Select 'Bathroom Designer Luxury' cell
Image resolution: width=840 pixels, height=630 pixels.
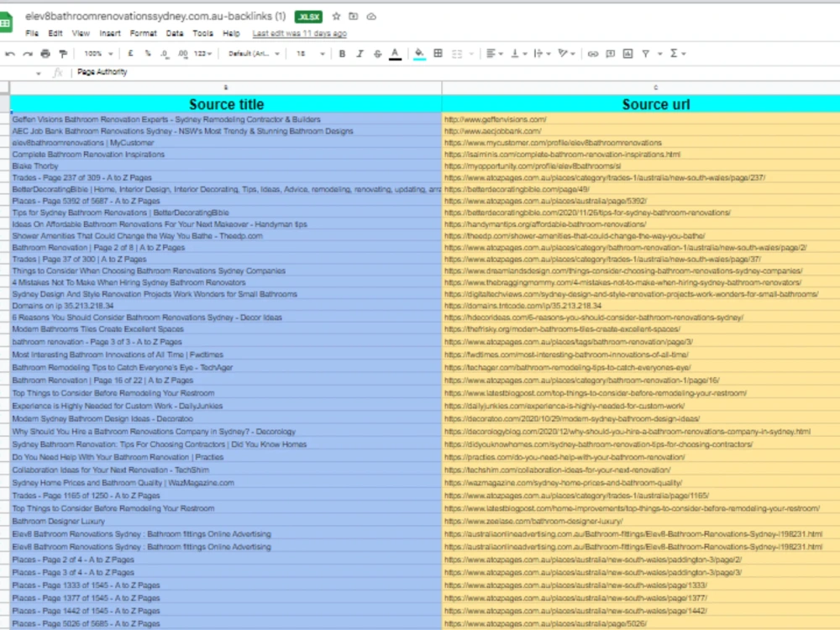(225, 522)
